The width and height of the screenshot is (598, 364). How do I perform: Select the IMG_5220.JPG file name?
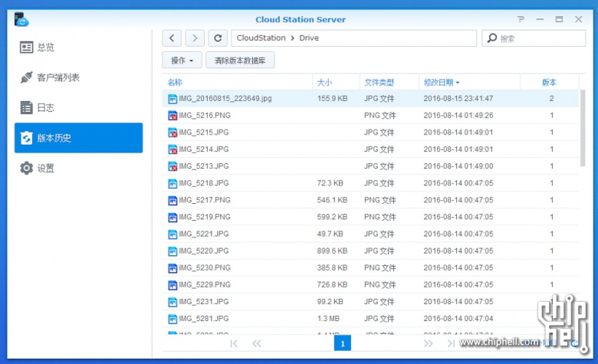(204, 251)
